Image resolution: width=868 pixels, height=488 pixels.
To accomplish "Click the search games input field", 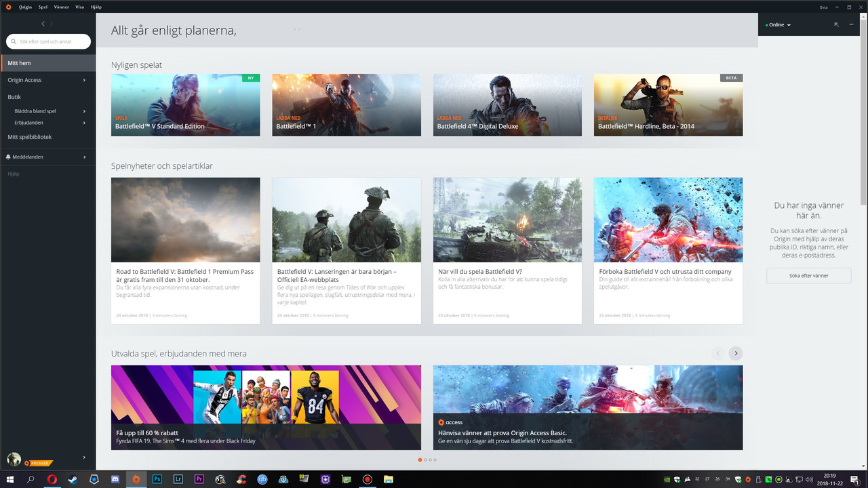I will [48, 41].
